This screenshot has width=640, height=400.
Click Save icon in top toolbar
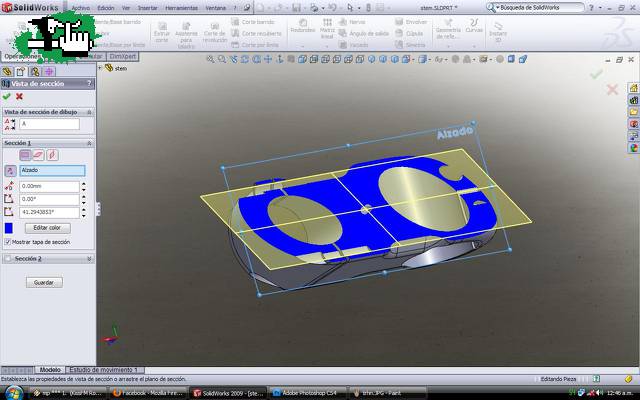coord(297,7)
